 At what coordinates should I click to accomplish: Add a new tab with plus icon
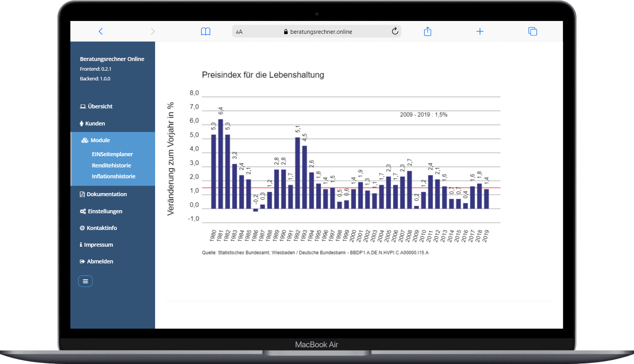point(480,31)
